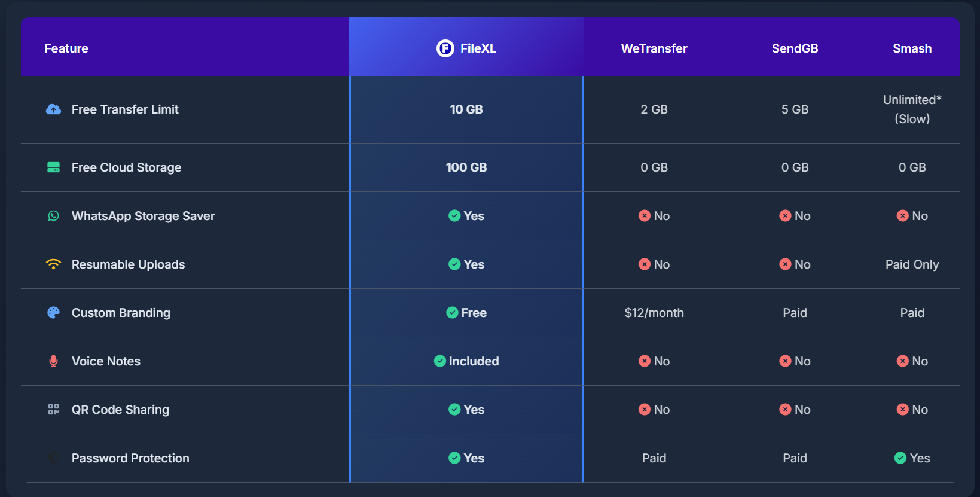The width and height of the screenshot is (980, 497).
Task: Click green check in FileXL WhatsApp Storage Saver cell
Action: [454, 216]
